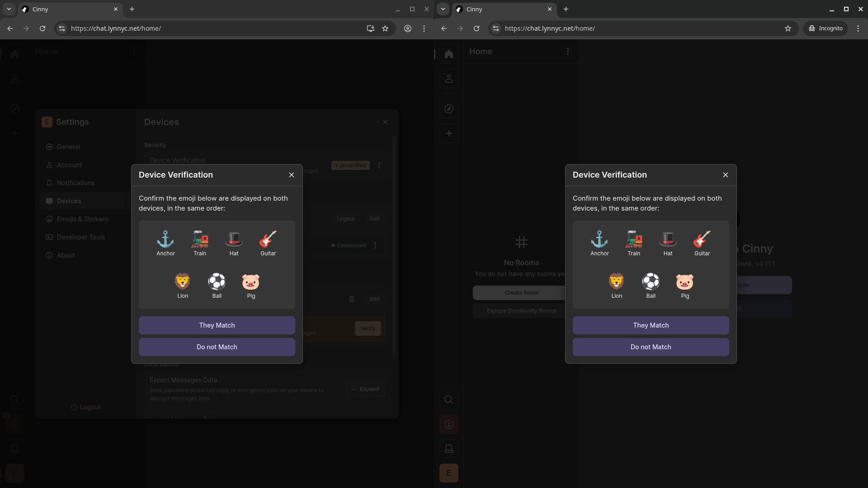Click the plus create icon in Incognito sidebar
This screenshot has height=488, width=868.
click(449, 133)
